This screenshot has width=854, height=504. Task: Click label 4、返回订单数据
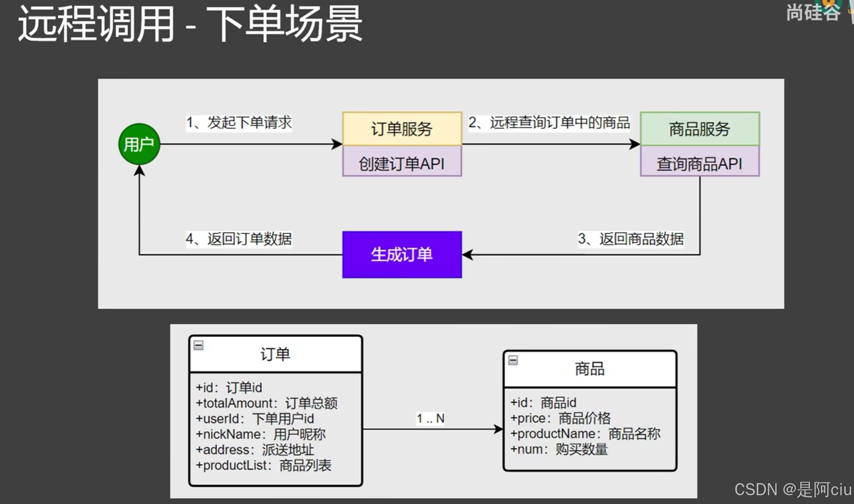(x=239, y=239)
